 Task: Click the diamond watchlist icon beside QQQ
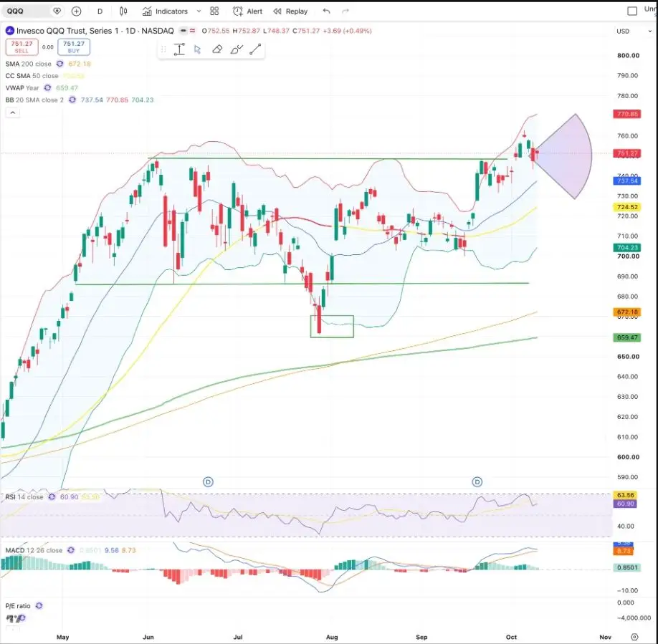tap(57, 11)
